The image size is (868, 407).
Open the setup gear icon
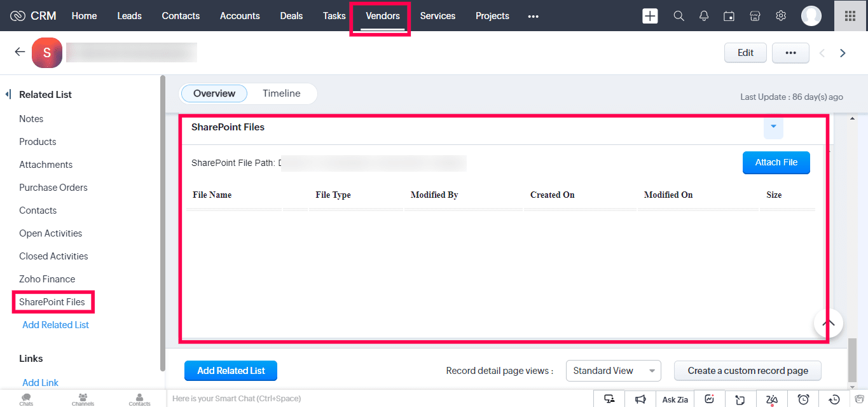click(x=781, y=16)
